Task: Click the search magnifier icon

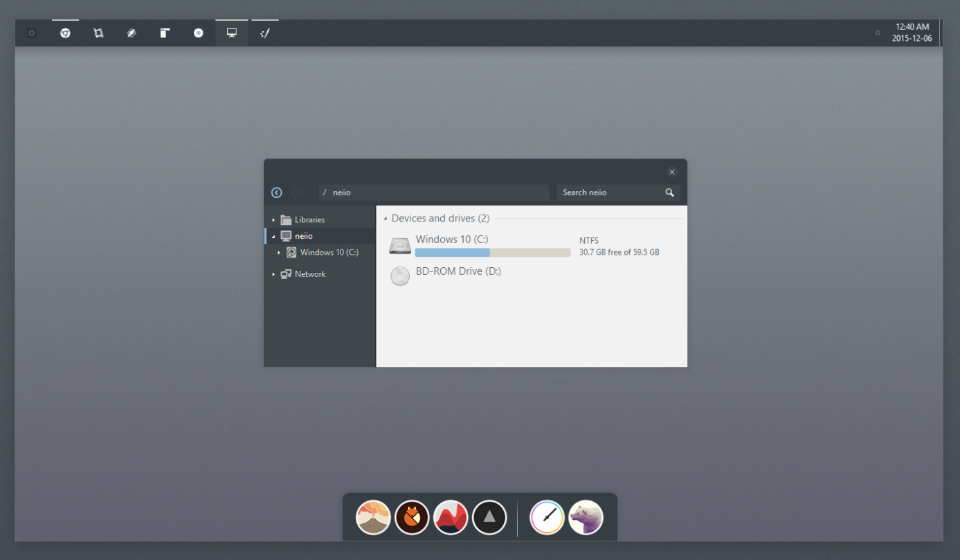Action: [x=669, y=192]
